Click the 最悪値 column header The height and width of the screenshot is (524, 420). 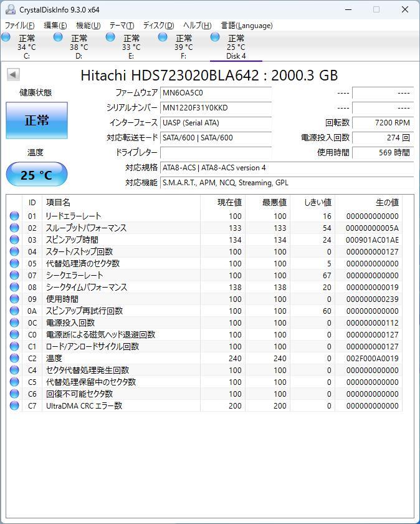click(267, 202)
